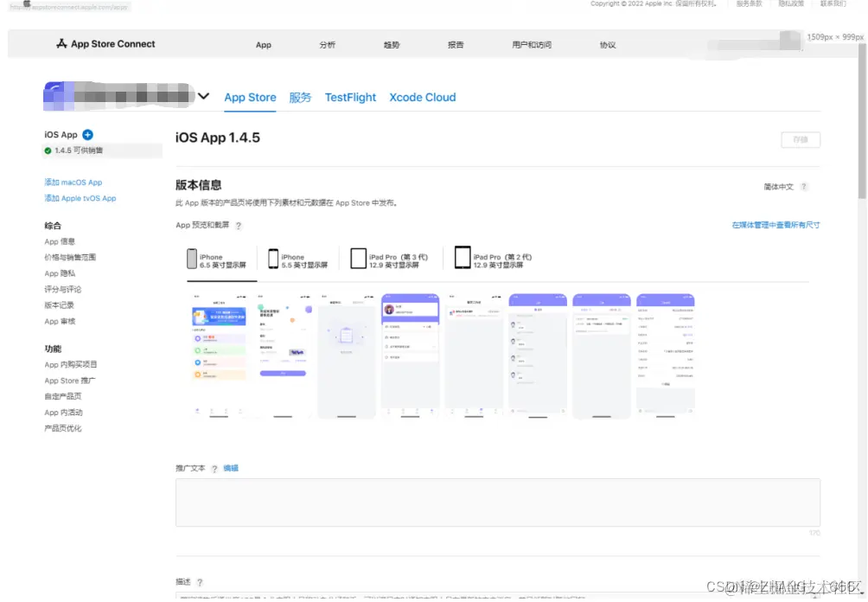Open 自定产品页 in sidebar
This screenshot has height=602, width=868.
tap(63, 396)
